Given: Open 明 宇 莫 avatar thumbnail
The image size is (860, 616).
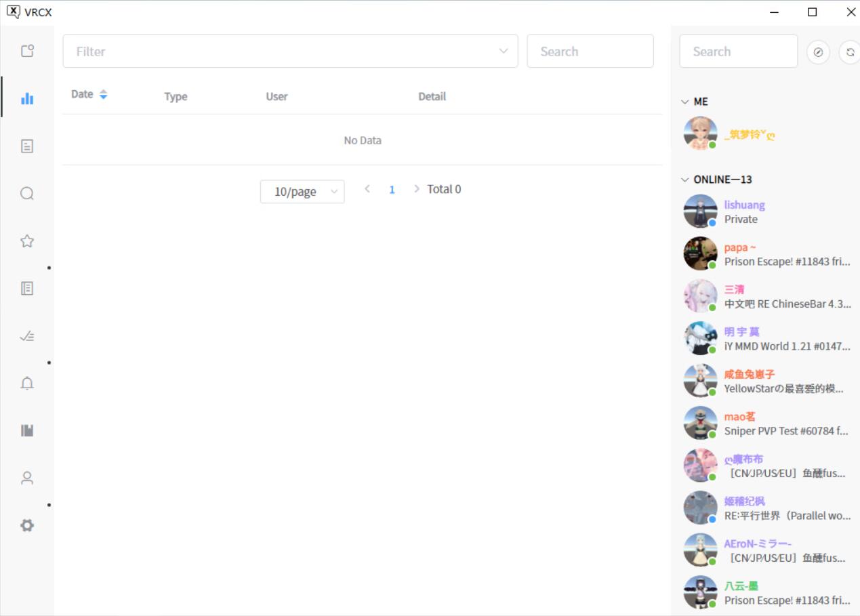Looking at the screenshot, I should pos(700,338).
